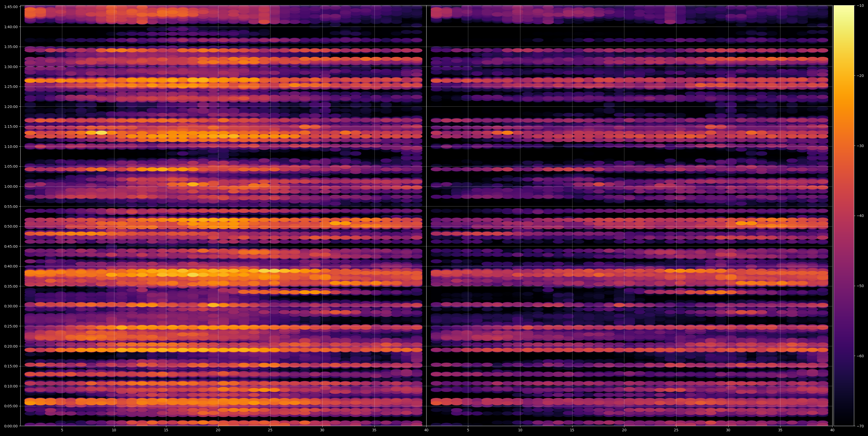
Task: Click the −50 colorbar tick label
Action: click(860, 286)
